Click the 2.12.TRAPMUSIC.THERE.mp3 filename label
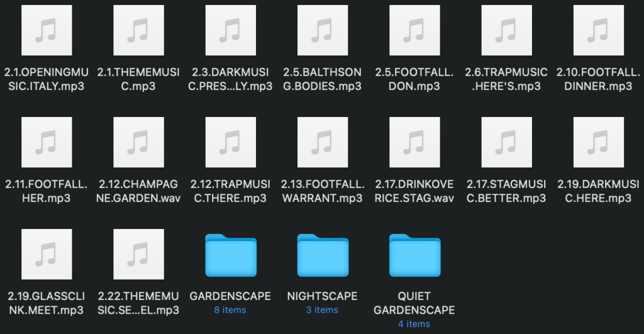 tap(230, 191)
